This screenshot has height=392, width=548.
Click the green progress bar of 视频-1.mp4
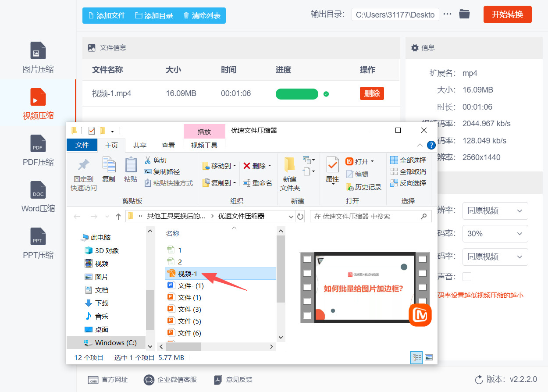[297, 94]
